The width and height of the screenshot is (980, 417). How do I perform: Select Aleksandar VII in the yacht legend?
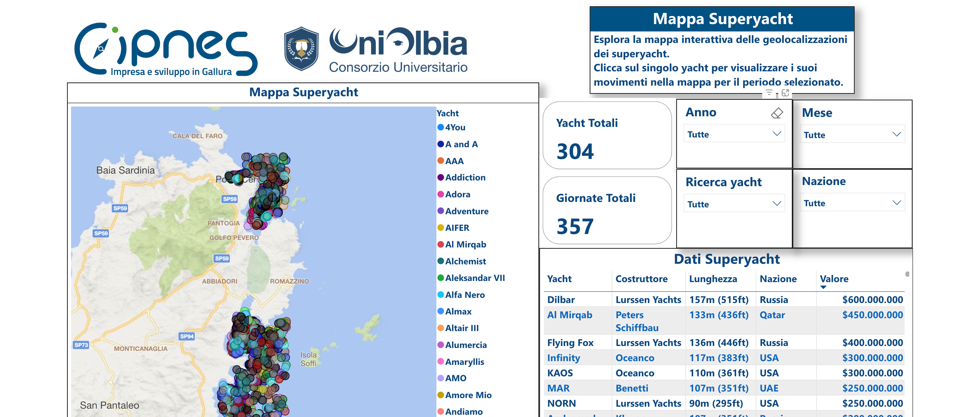(x=471, y=278)
